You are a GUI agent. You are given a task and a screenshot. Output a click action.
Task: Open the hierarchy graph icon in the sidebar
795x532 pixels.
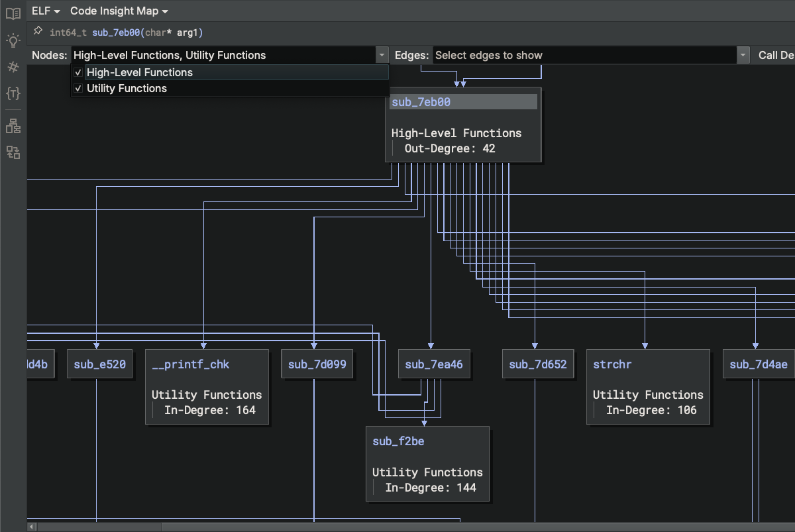[x=13, y=125]
